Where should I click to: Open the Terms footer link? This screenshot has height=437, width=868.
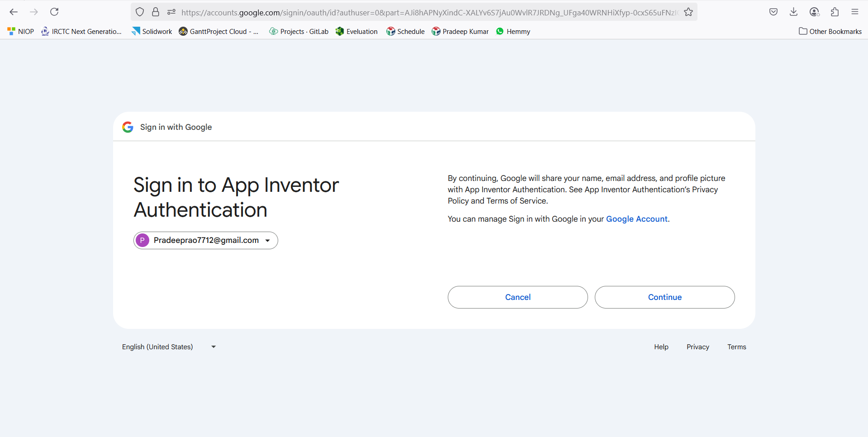(x=737, y=347)
